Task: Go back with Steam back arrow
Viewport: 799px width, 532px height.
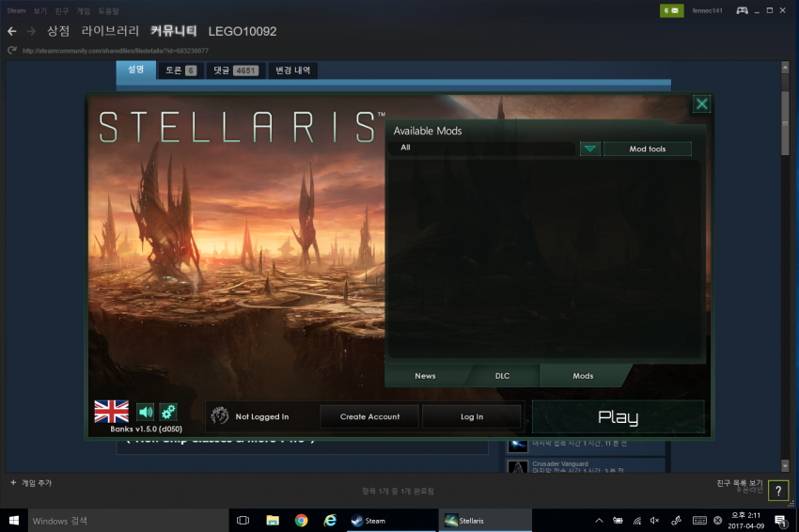Action: [12, 32]
